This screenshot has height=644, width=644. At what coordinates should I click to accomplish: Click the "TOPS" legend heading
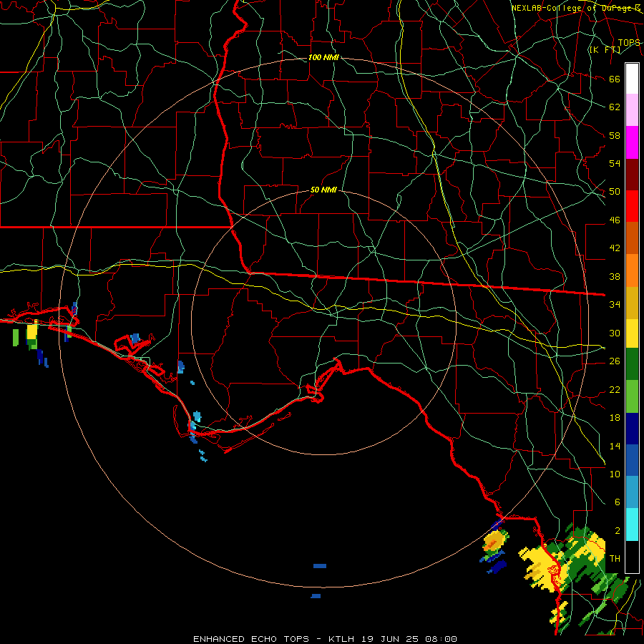629,42
